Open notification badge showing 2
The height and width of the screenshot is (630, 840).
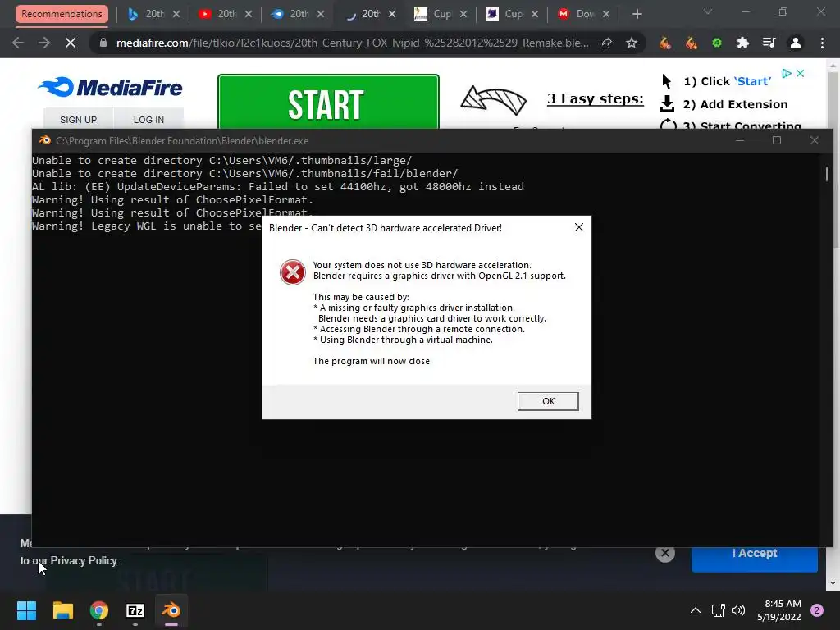[817, 610]
